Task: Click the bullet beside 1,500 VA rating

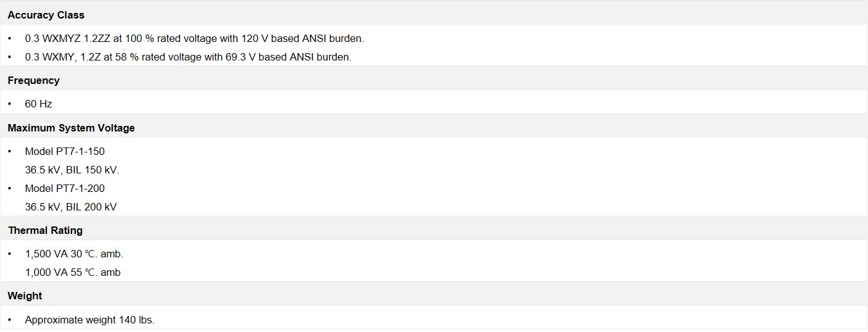Action: [10, 254]
